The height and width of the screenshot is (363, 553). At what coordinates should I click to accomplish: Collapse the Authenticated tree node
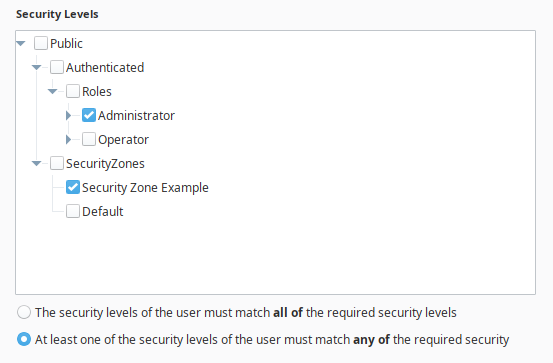coord(37,67)
